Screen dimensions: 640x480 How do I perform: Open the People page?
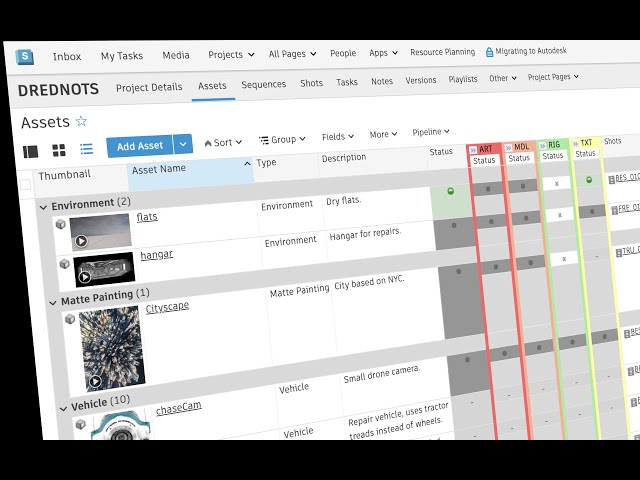coord(343,53)
